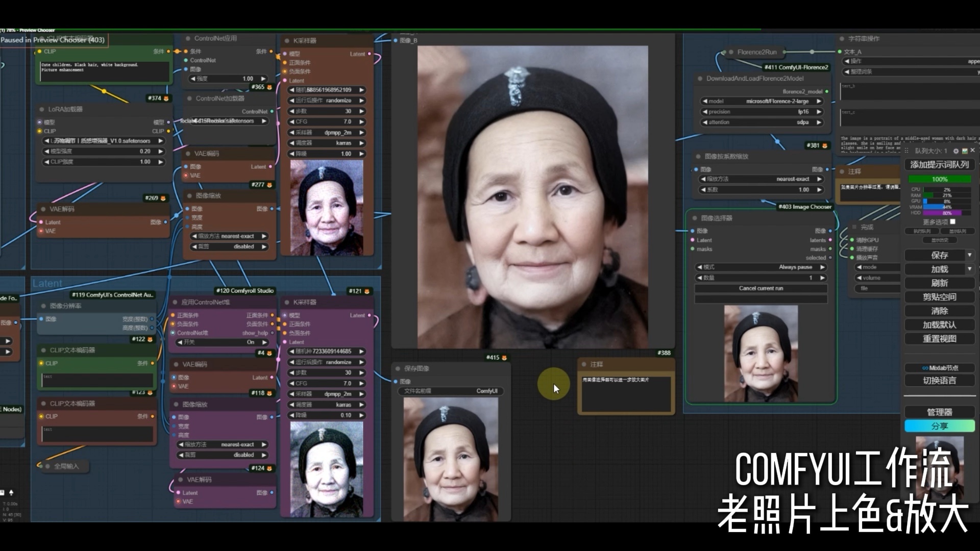
Task: Collapse the Florence2Run node dot
Action: click(x=731, y=52)
